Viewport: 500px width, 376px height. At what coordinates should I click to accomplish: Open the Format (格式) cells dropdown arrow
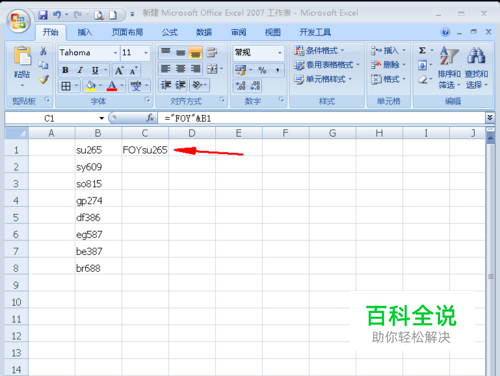click(x=404, y=79)
